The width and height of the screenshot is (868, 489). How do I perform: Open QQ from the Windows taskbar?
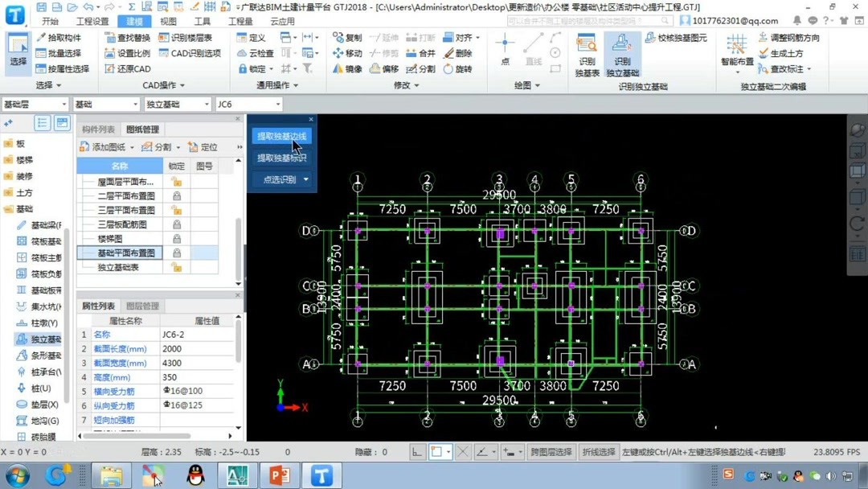click(195, 476)
